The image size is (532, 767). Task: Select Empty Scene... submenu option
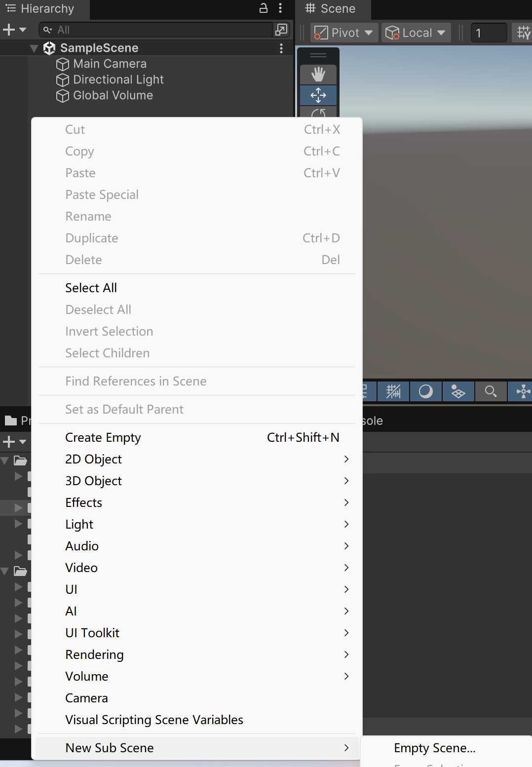pos(434,748)
